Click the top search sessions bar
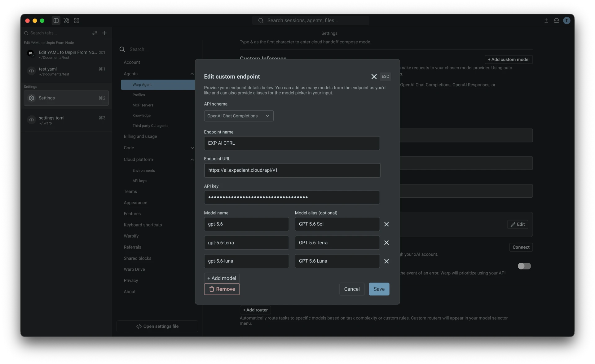This screenshot has height=364, width=595. pyautogui.click(x=311, y=20)
